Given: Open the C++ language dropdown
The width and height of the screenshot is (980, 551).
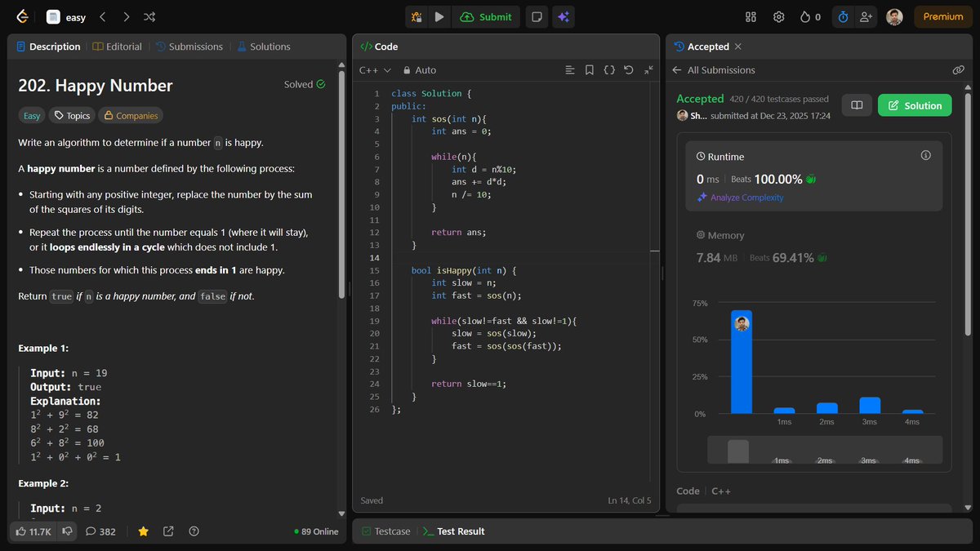Looking at the screenshot, I should click(x=375, y=70).
